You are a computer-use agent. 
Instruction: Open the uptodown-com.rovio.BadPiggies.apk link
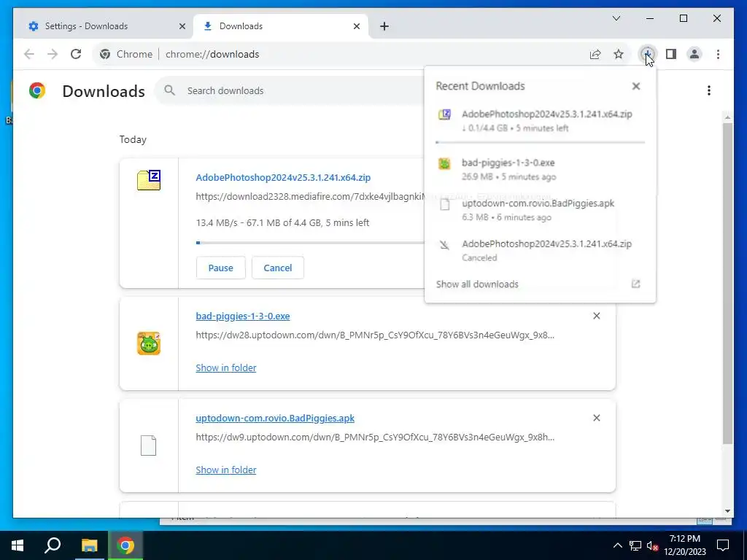point(275,418)
